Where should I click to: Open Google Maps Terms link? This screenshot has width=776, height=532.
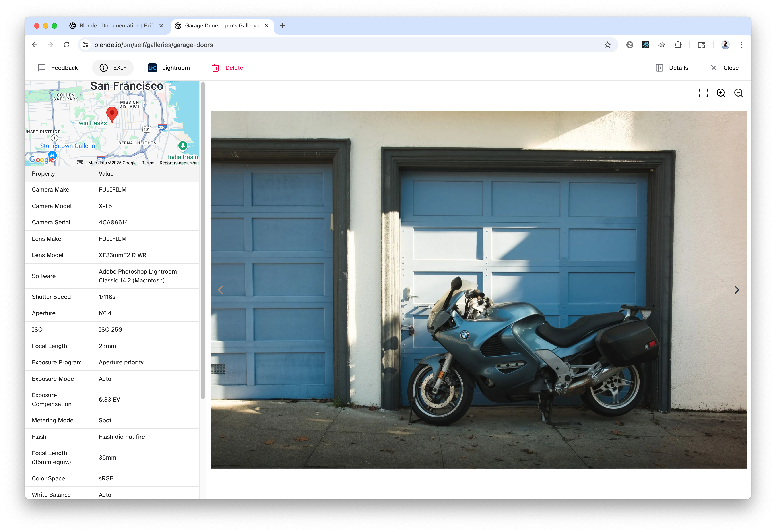coord(148,163)
